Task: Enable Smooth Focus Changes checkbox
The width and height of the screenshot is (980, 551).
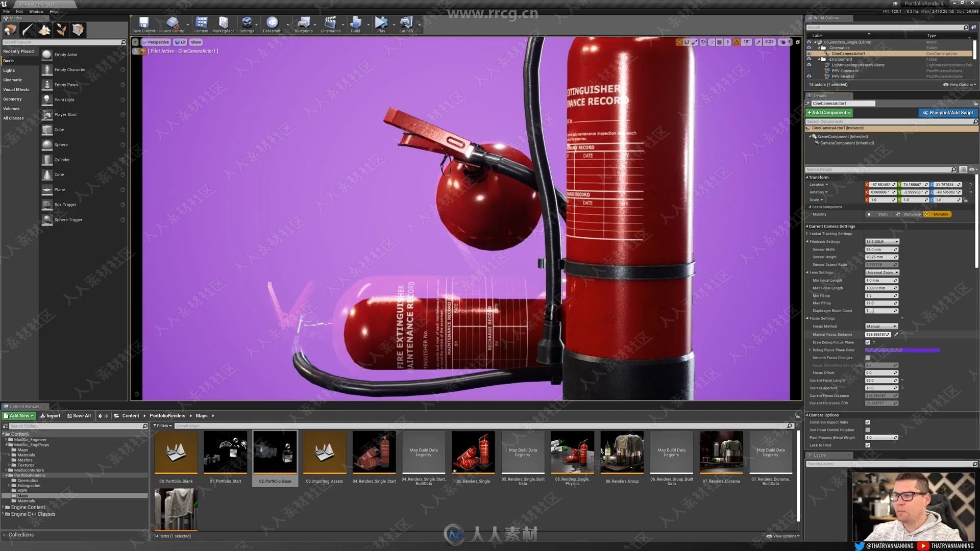Action: [x=868, y=358]
